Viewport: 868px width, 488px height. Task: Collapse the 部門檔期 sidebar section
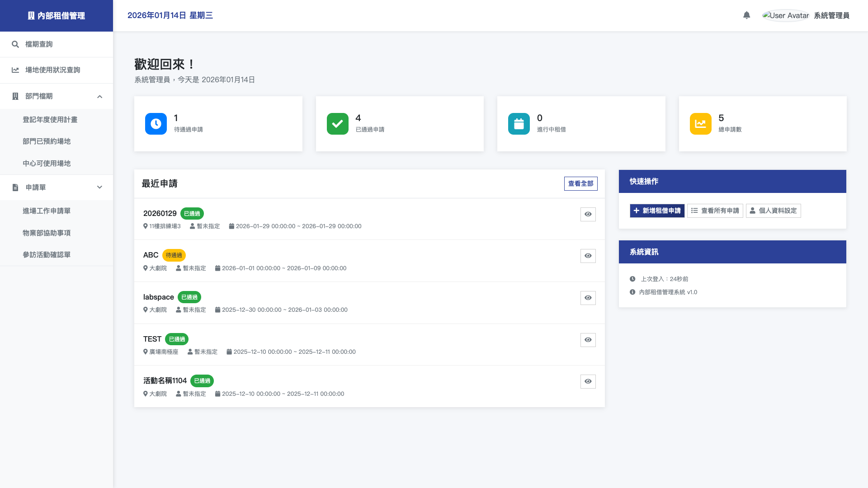click(x=99, y=97)
